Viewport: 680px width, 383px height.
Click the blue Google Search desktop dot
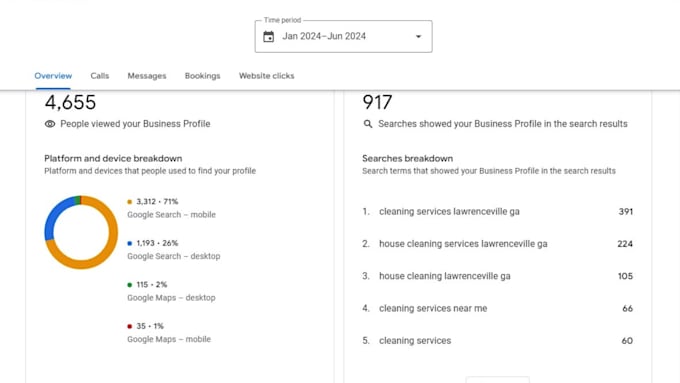pos(129,243)
